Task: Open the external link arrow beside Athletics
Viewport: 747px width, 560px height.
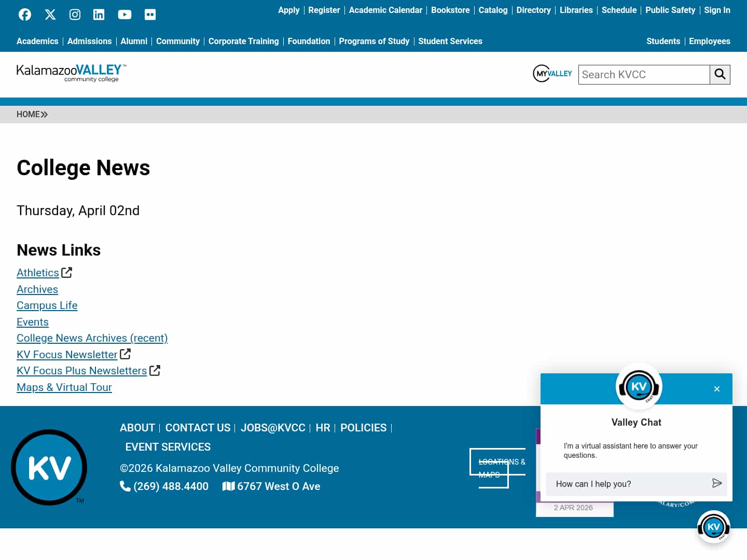Action: click(x=66, y=272)
